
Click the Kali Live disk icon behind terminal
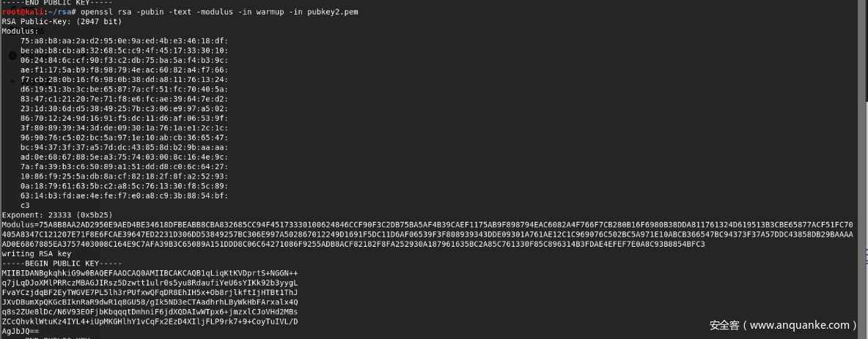[x=12, y=55]
